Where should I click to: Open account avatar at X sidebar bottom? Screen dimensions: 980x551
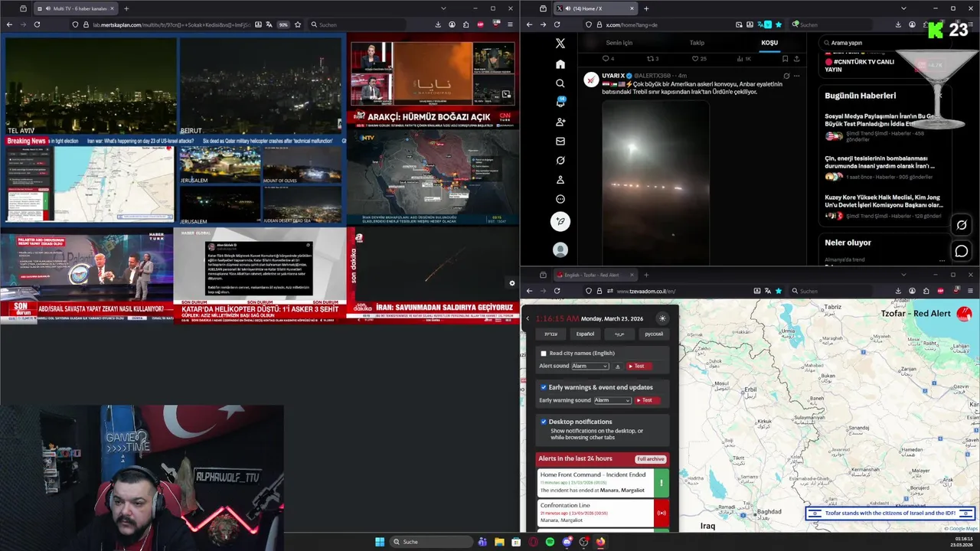(x=560, y=250)
